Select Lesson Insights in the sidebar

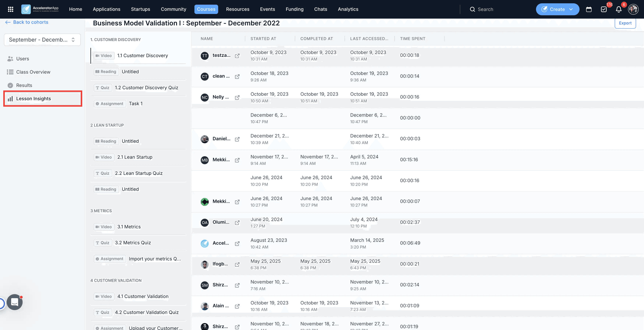point(43,99)
